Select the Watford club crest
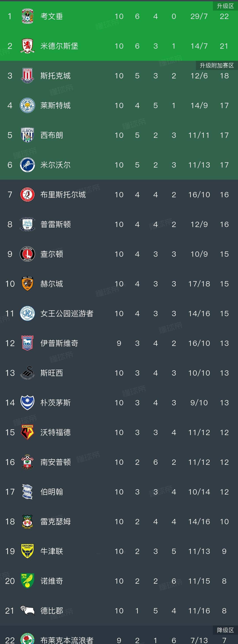Screen dimensions: 238x644 click(x=27, y=432)
